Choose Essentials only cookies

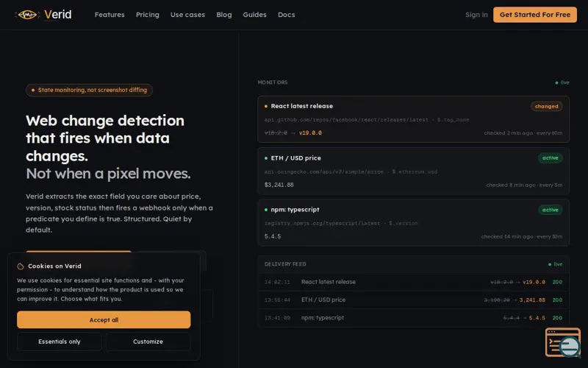[60, 342]
